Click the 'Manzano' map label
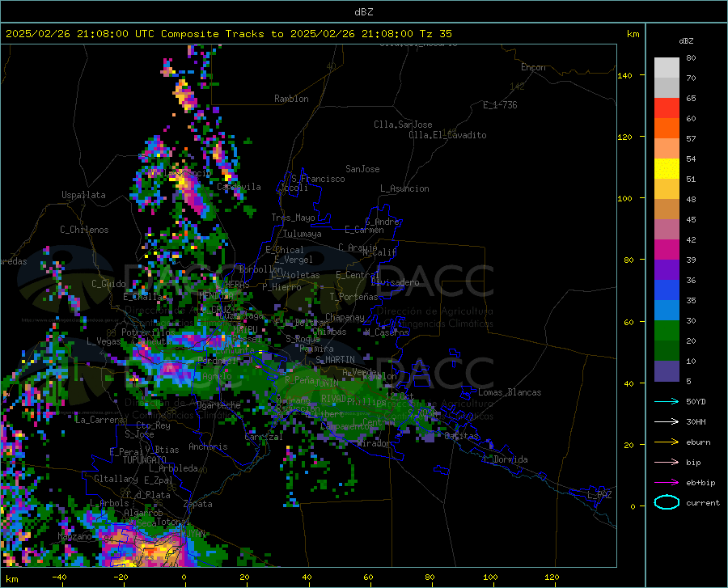 (x=74, y=536)
